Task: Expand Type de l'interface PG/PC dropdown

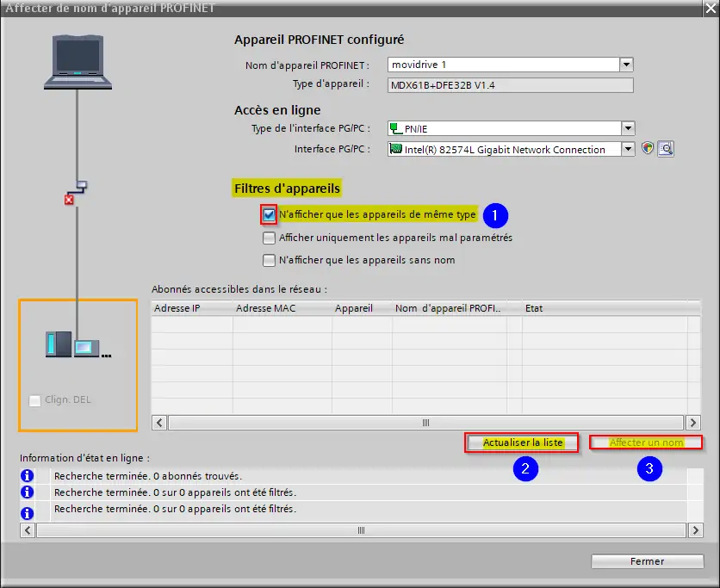Action: (626, 128)
